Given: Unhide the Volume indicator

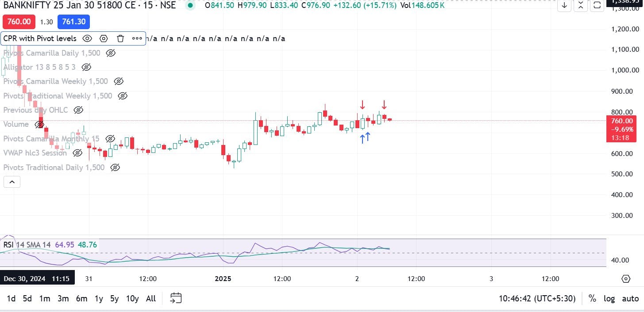Looking at the screenshot, I should coord(39,125).
